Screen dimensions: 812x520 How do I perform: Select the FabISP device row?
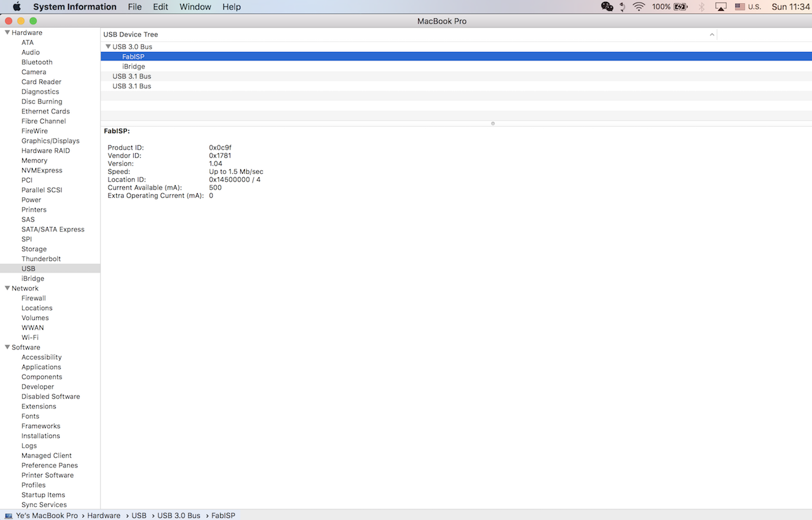point(456,56)
